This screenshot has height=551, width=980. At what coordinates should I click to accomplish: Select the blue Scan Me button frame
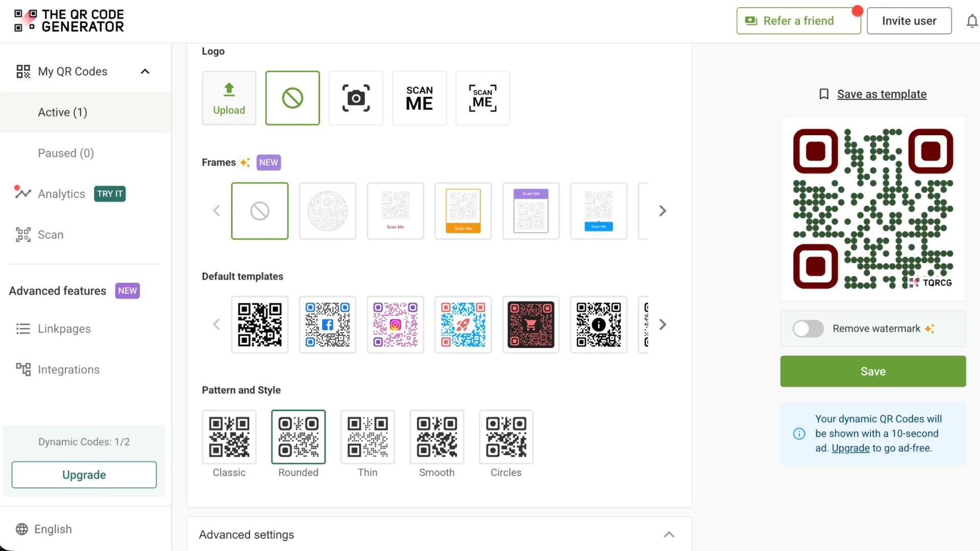point(599,211)
